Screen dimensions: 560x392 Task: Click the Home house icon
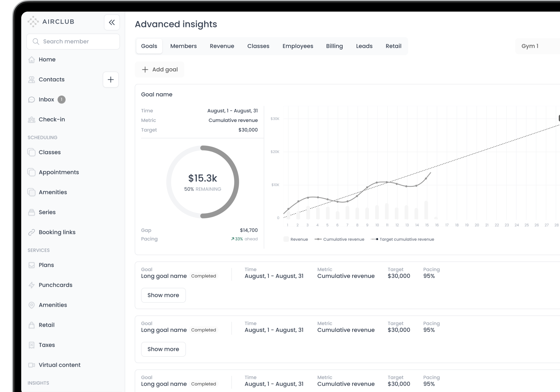32,60
